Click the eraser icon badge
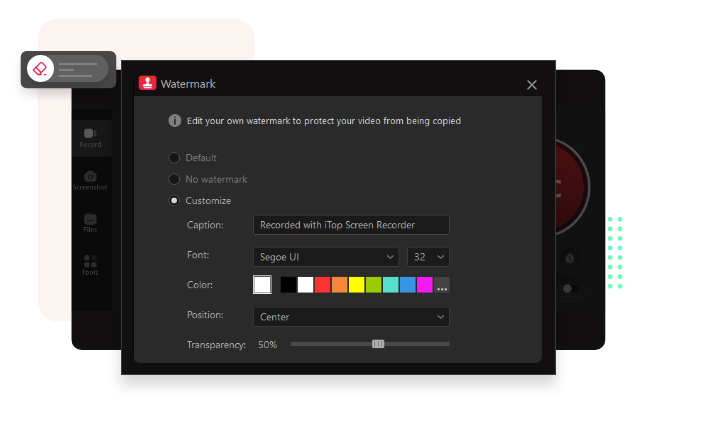Image resolution: width=722 pixels, height=427 pixels. click(x=41, y=69)
